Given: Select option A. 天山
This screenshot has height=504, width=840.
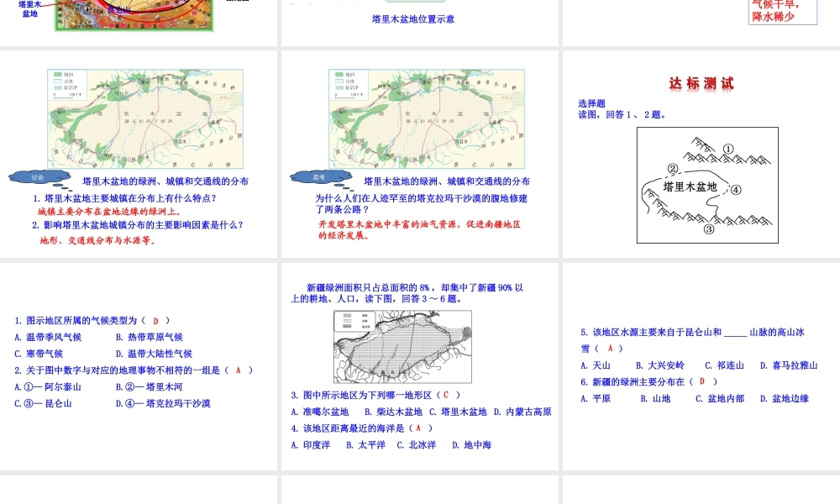Looking at the screenshot, I should (596, 365).
